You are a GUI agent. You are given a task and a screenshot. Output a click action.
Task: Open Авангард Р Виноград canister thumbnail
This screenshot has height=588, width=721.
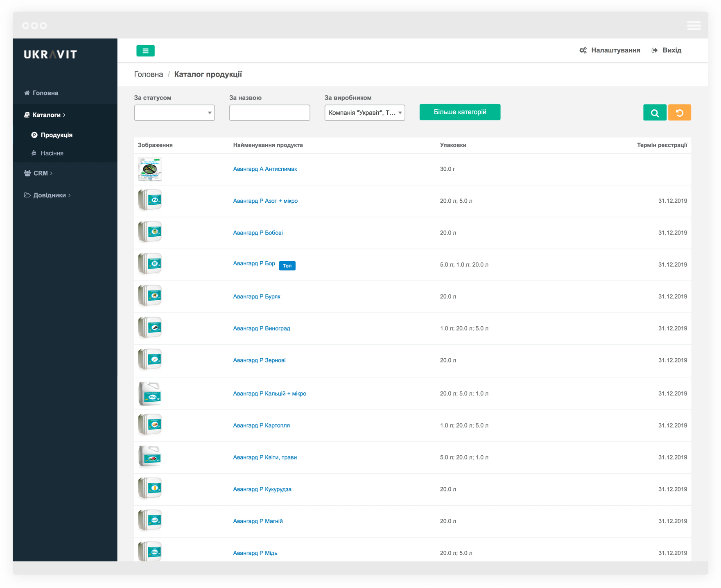point(150,328)
